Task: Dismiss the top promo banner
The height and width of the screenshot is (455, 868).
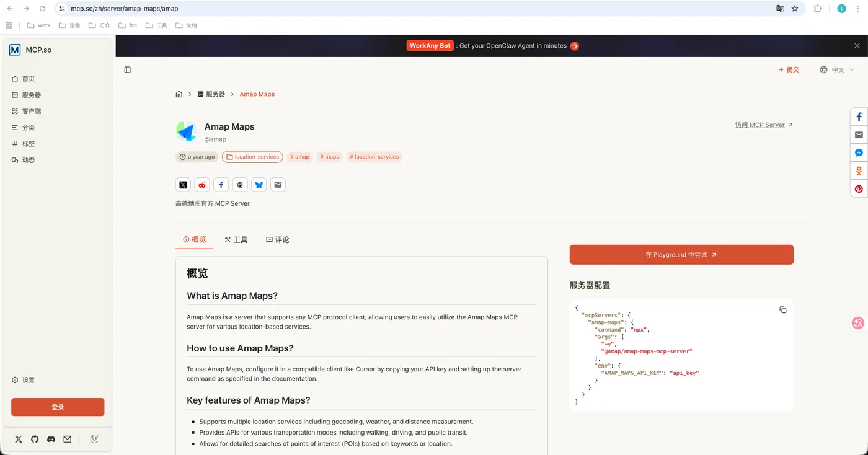Action: [857, 46]
